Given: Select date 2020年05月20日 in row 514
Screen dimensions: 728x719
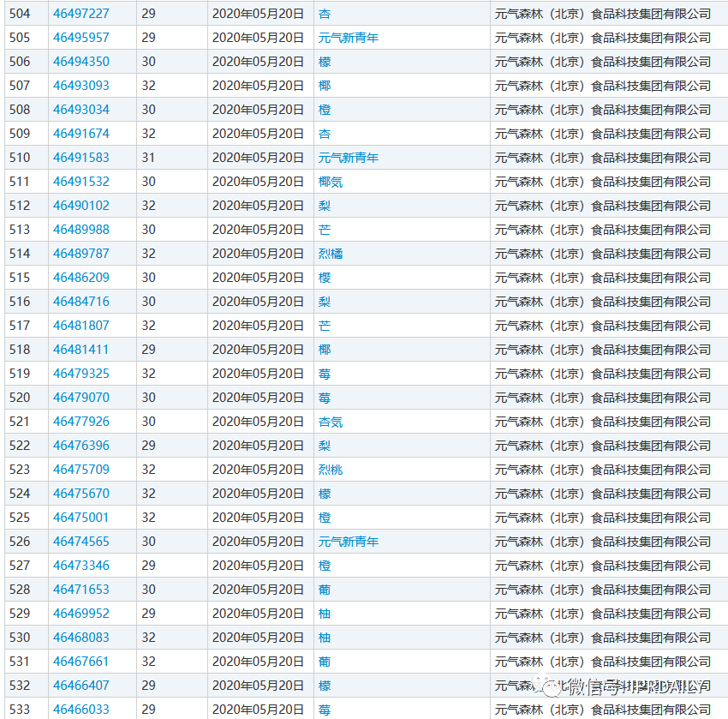Looking at the screenshot, I should [258, 254].
